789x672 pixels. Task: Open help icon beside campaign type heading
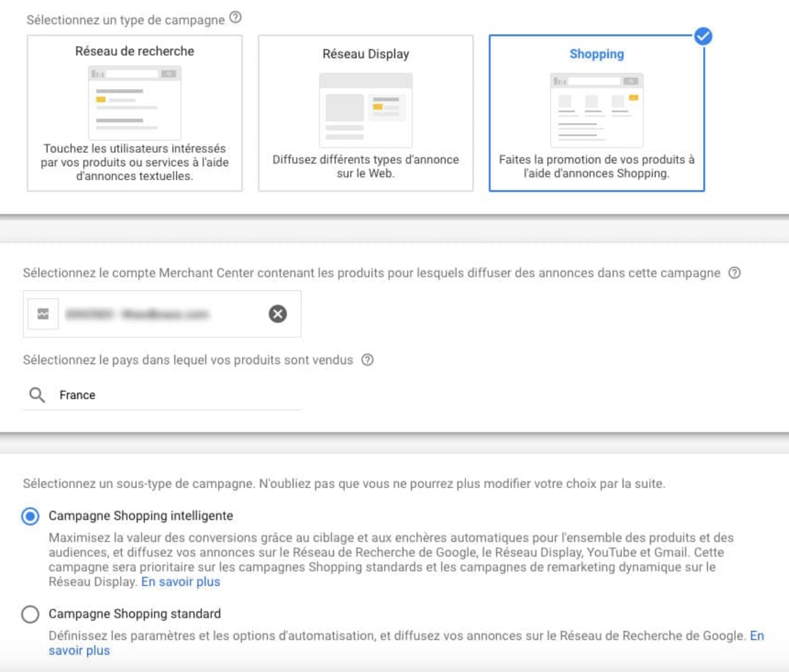235,18
